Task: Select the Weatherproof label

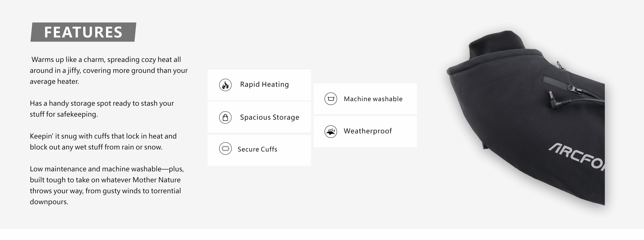Action: [368, 131]
